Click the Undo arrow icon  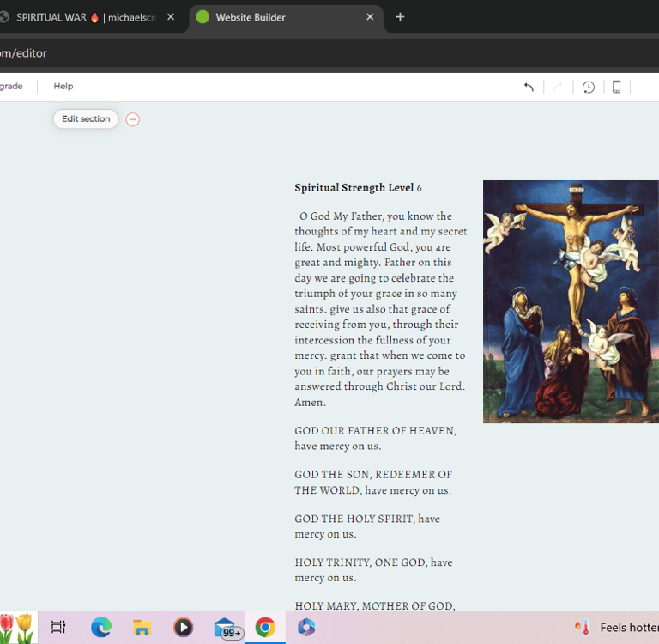point(529,87)
